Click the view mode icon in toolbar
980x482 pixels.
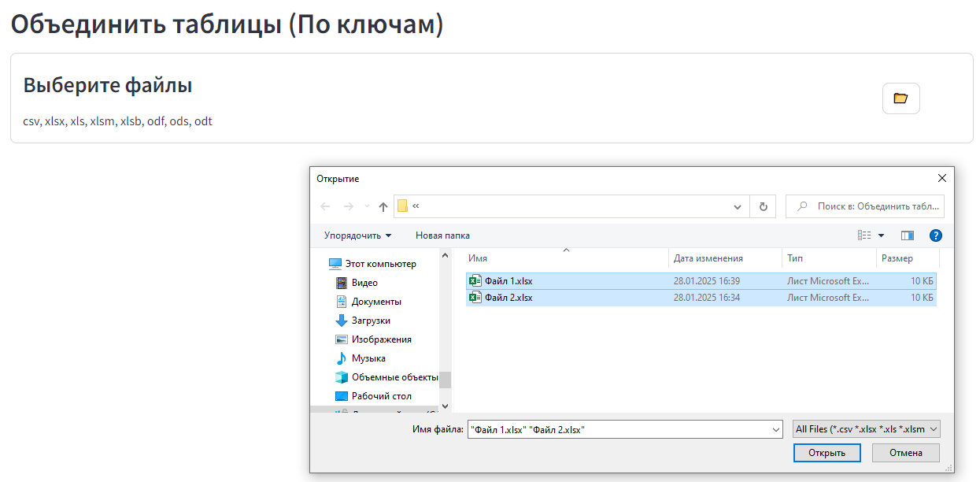click(864, 235)
